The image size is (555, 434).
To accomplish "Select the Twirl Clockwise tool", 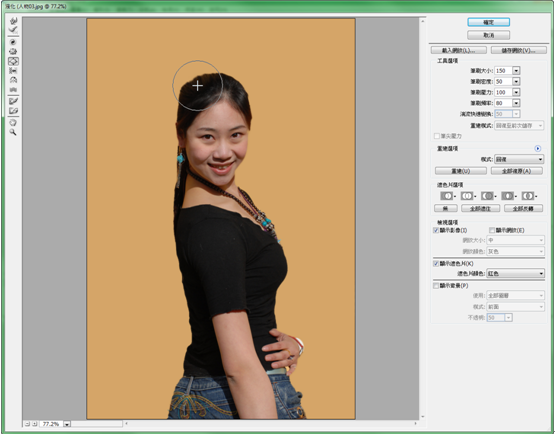I will point(13,42).
